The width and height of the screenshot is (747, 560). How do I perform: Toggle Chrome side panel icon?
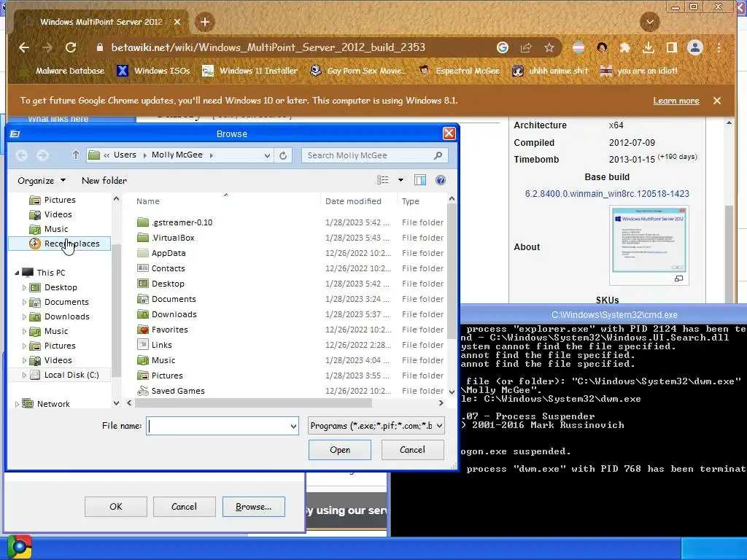tap(671, 47)
